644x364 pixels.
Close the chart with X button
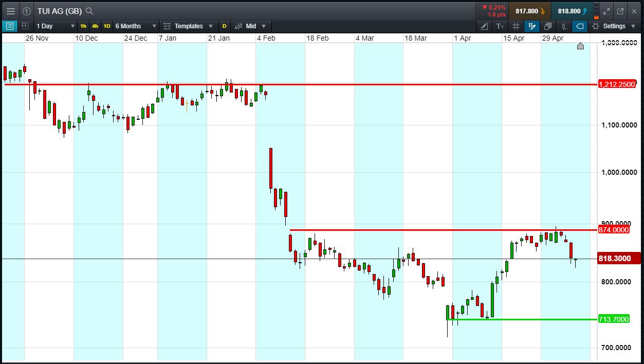click(634, 11)
